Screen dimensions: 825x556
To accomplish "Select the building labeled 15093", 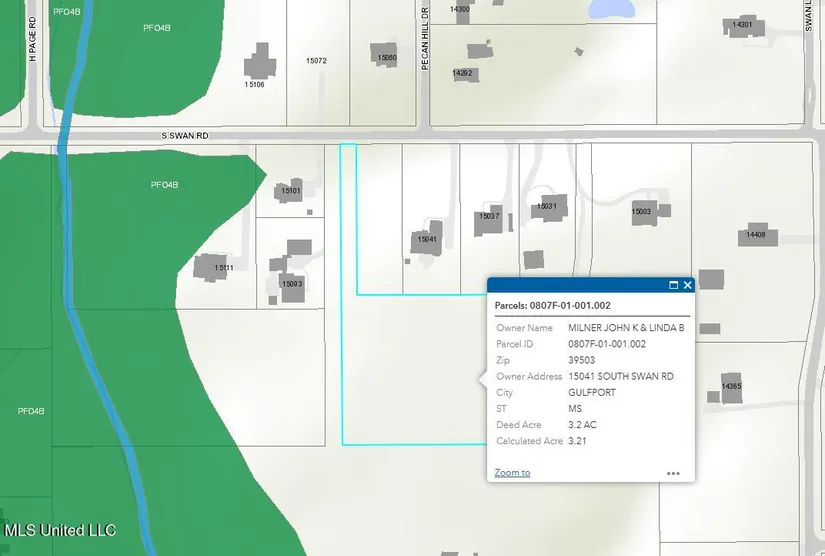I will click(x=291, y=284).
